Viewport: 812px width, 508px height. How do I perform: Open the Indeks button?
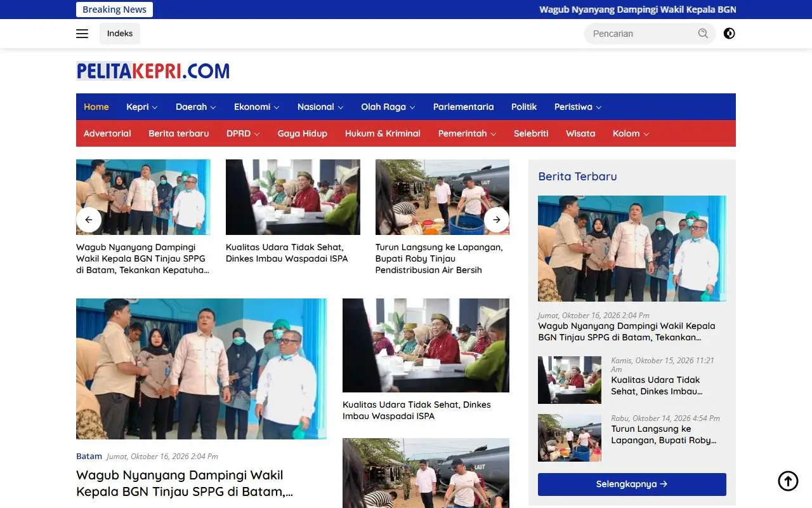[x=120, y=34]
